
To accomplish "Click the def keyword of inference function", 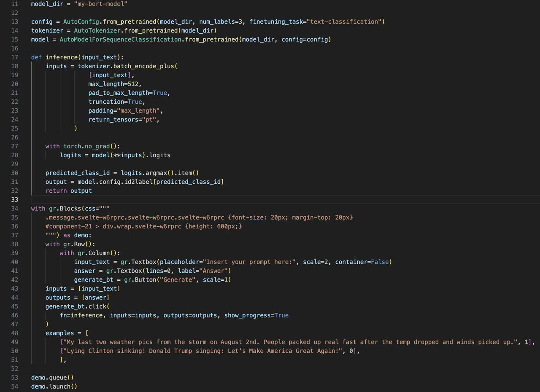I will (36, 57).
